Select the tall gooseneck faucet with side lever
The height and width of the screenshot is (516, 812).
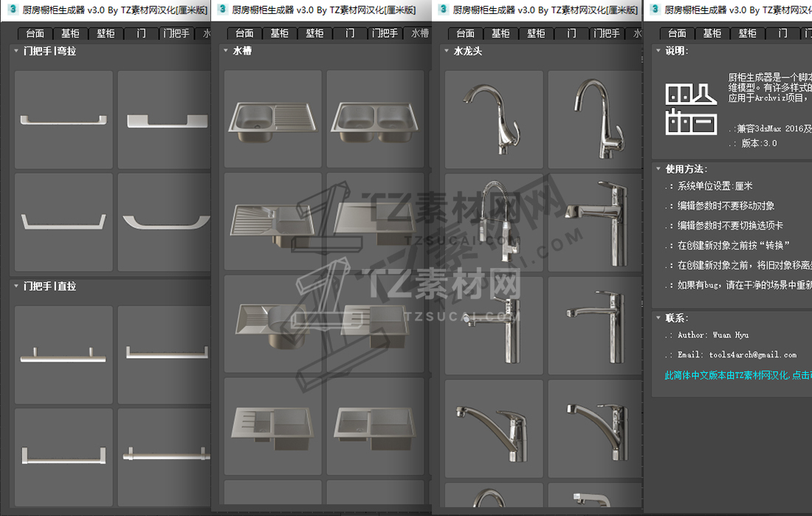596,120
